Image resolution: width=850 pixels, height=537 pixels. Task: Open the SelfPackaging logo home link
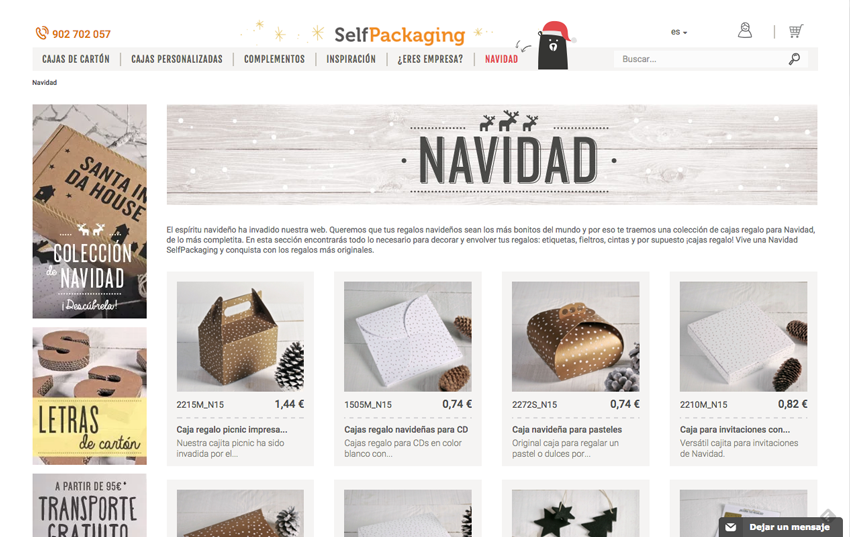pos(400,35)
